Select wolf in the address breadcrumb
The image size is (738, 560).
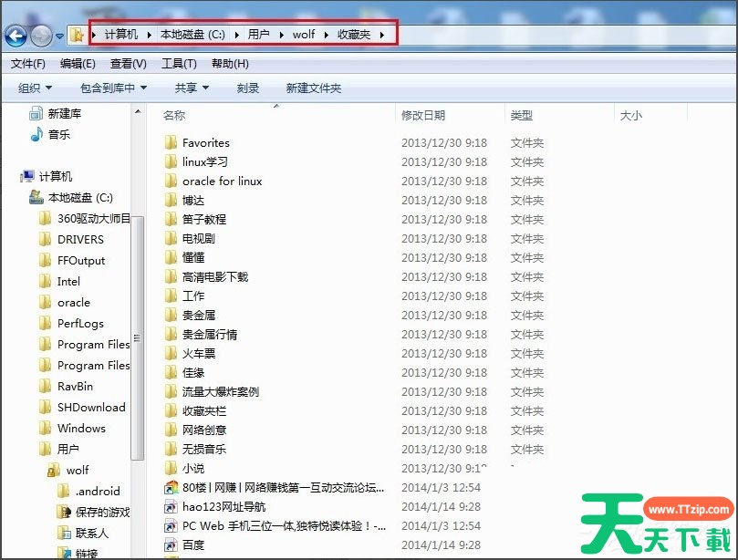click(304, 35)
